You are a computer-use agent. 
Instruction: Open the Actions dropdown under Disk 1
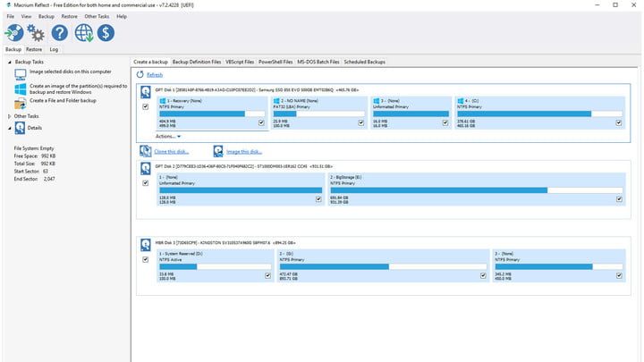click(168, 136)
